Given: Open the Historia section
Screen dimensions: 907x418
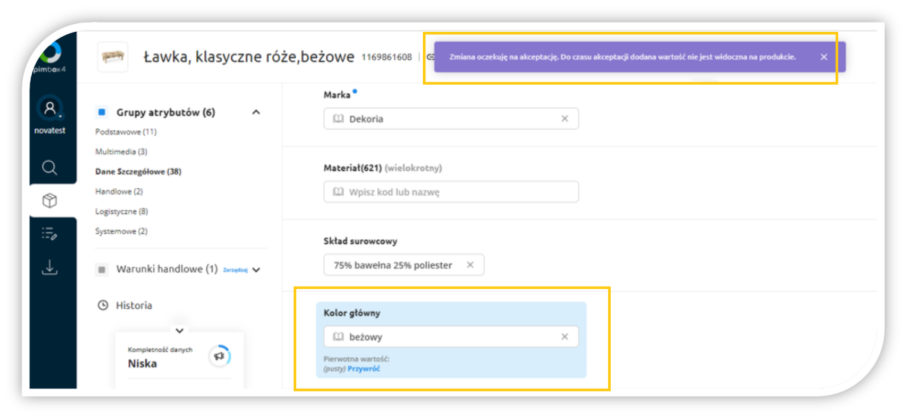Looking at the screenshot, I should pos(134,305).
